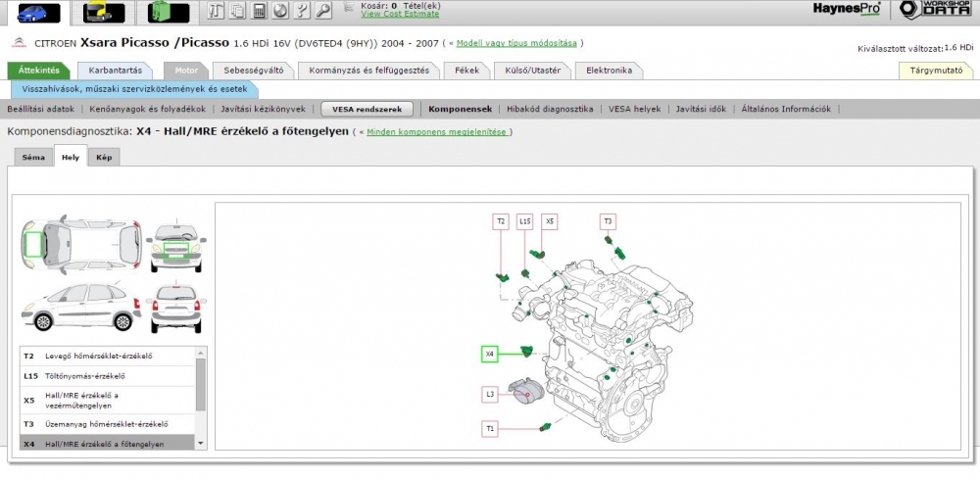Open Javítási idők submenu
980x479 pixels.
(x=701, y=109)
